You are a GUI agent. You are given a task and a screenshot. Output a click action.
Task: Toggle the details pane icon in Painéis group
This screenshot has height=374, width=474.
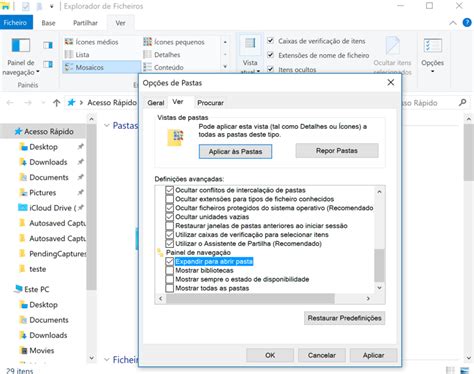(x=48, y=64)
